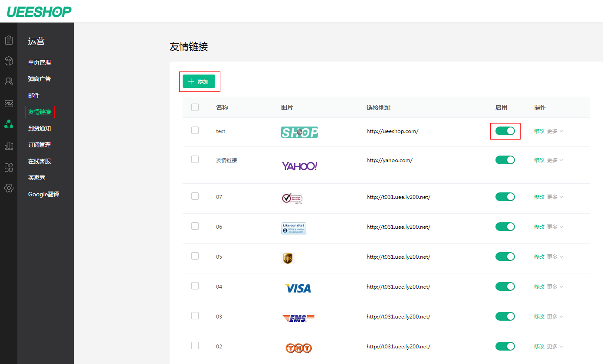Click 修改 for the yahoo.com row
The image size is (603, 364).
coord(539,160)
